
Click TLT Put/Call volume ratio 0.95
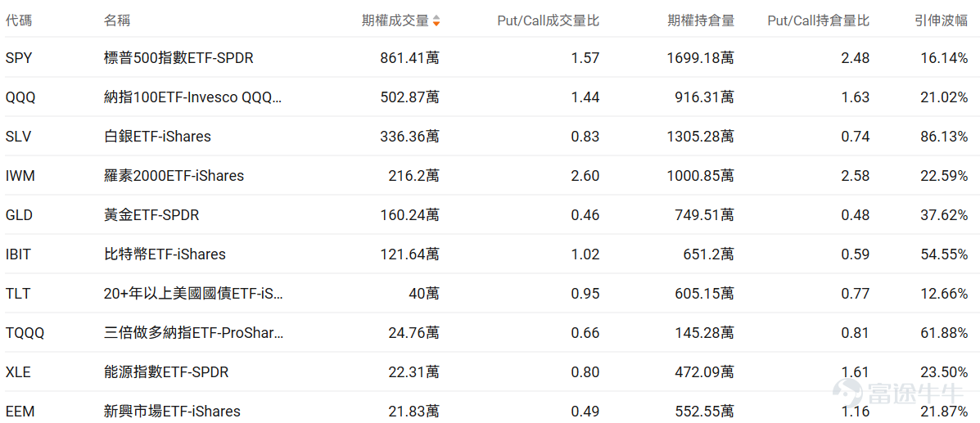585,294
